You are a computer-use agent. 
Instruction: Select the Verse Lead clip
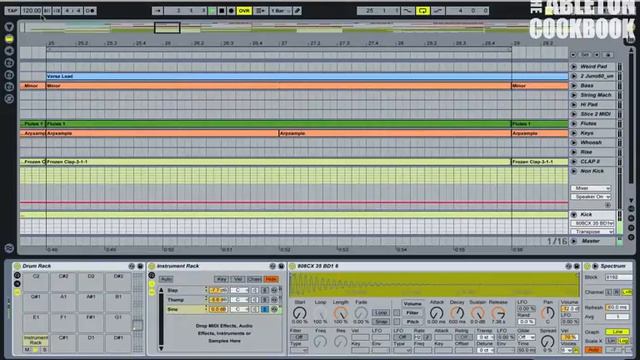[x=307, y=76]
